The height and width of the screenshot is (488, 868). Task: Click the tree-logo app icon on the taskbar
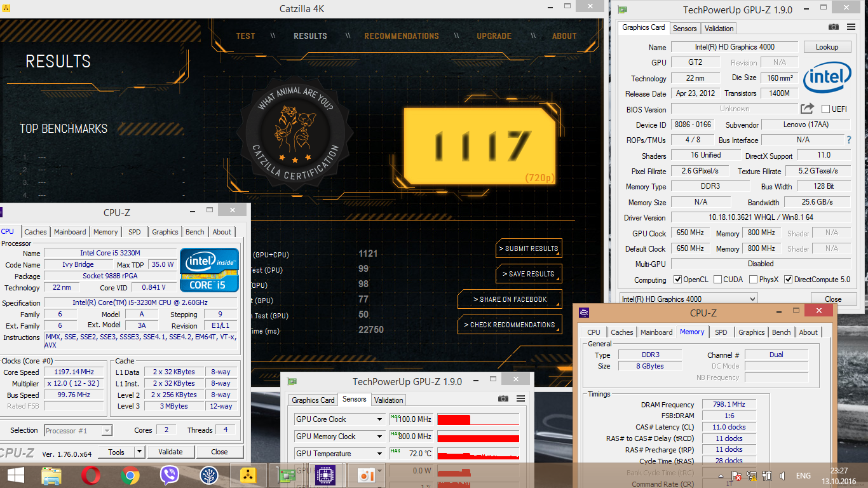209,475
